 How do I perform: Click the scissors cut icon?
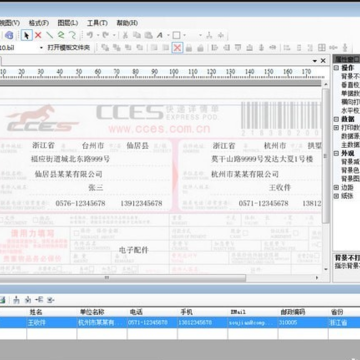(125, 35)
